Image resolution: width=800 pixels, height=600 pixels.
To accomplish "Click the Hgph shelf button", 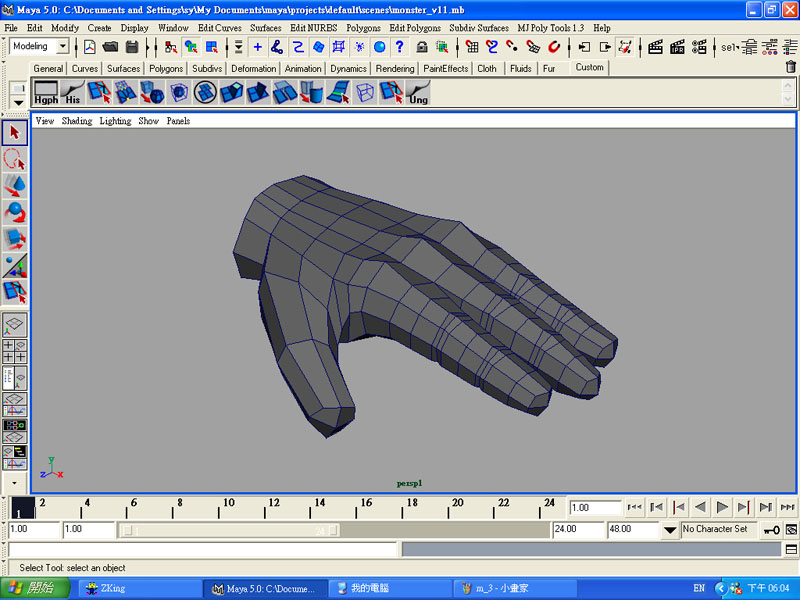I will point(46,92).
